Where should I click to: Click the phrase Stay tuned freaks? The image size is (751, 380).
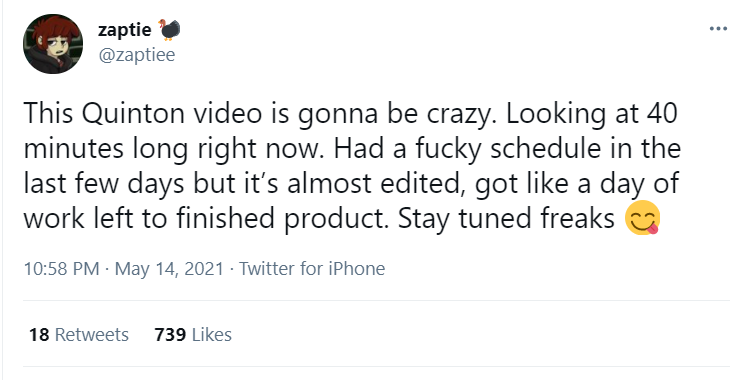point(506,219)
